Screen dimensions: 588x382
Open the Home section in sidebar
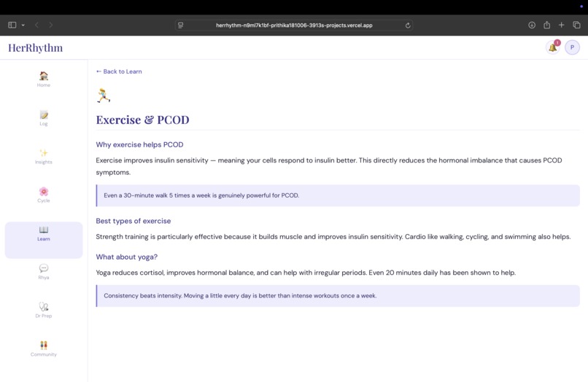(44, 79)
